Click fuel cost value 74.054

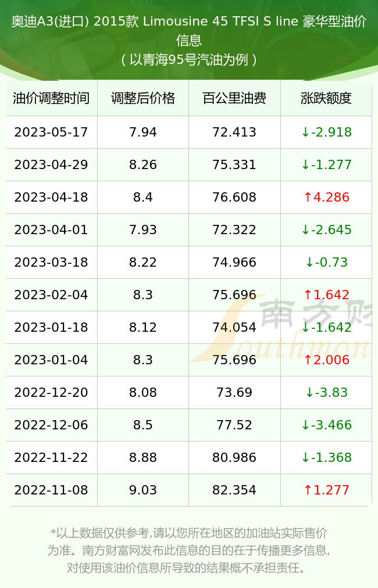click(x=234, y=327)
